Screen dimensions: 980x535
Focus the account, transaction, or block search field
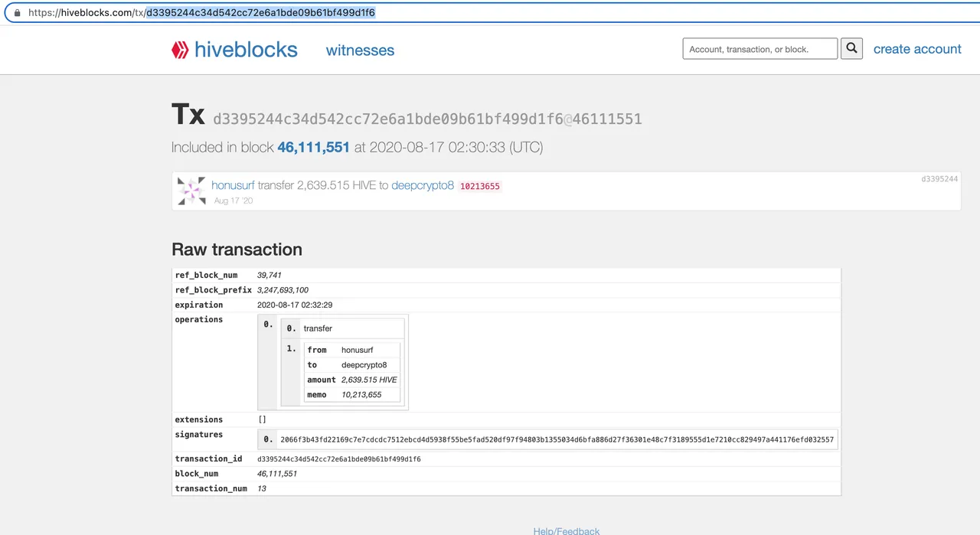(760, 49)
